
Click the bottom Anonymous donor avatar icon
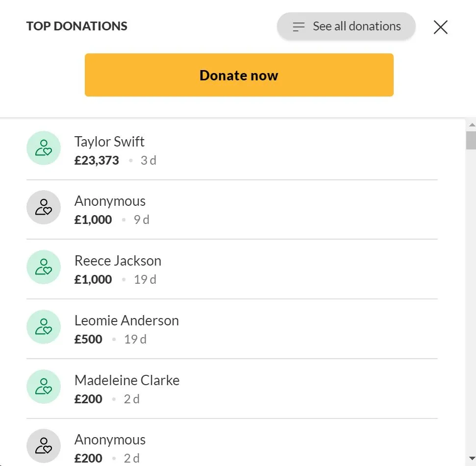43,445
